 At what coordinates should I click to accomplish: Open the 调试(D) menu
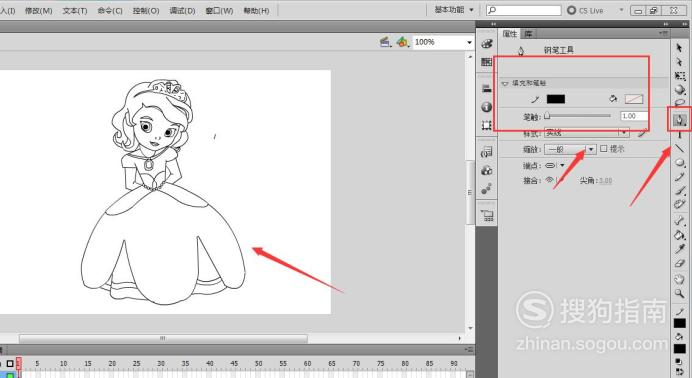(182, 11)
